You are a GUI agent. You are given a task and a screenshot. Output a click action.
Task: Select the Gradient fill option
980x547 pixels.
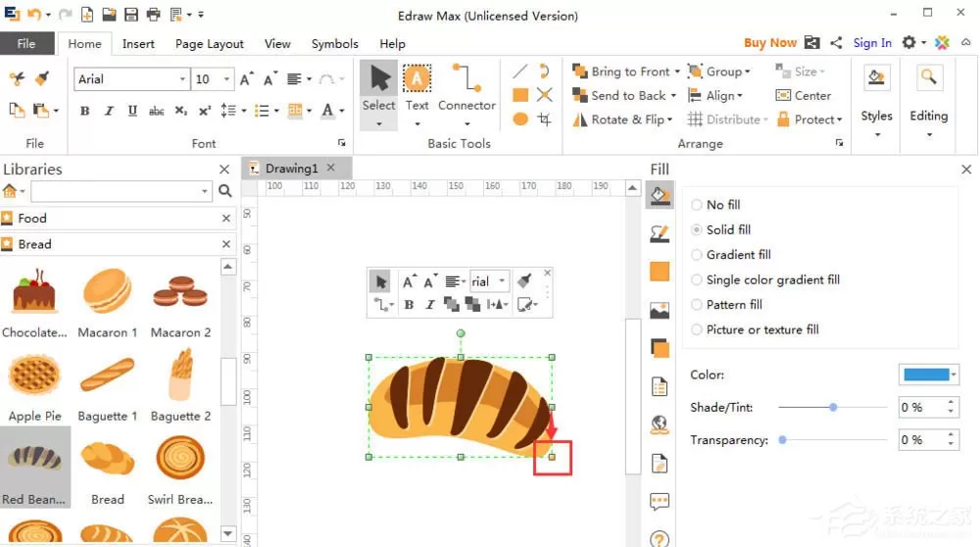(x=731, y=255)
